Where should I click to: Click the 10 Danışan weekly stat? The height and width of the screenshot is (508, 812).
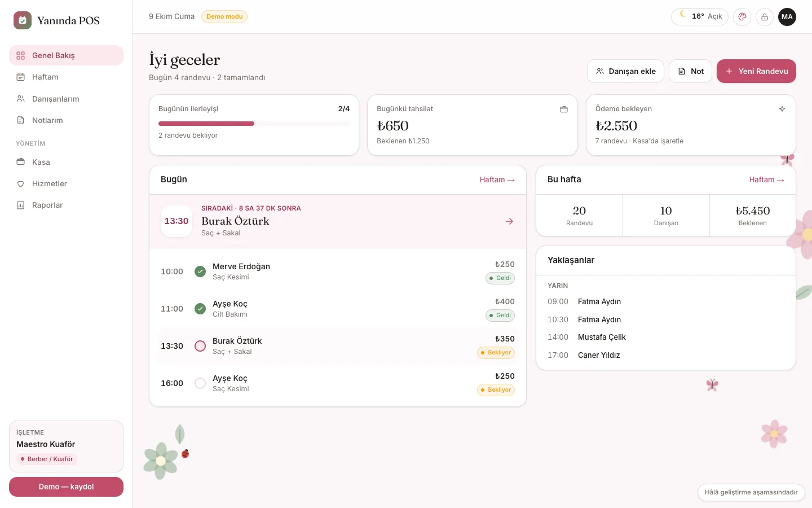tap(666, 216)
